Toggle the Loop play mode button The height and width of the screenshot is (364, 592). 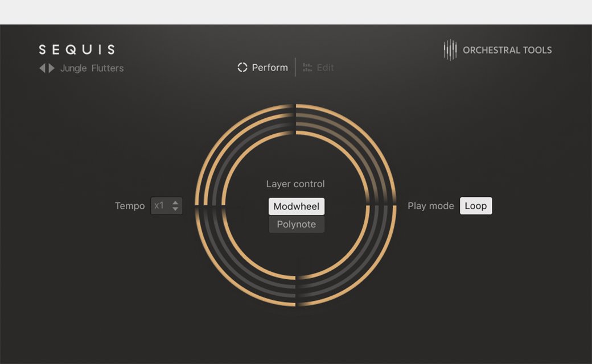(476, 205)
